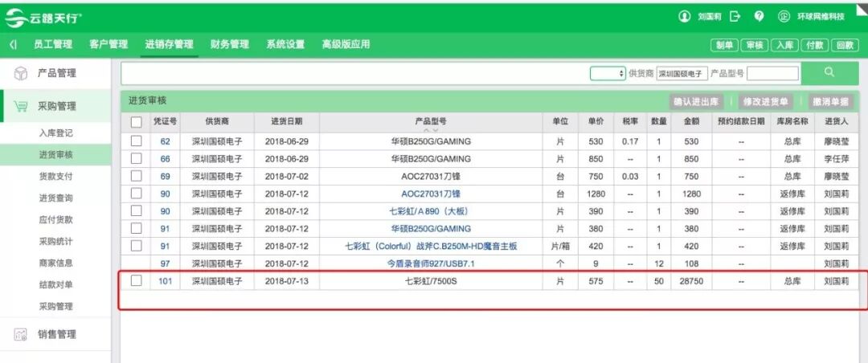This screenshot has height=363, width=868.
Task: Select 结款对单 in the sidebar
Action: (56, 284)
